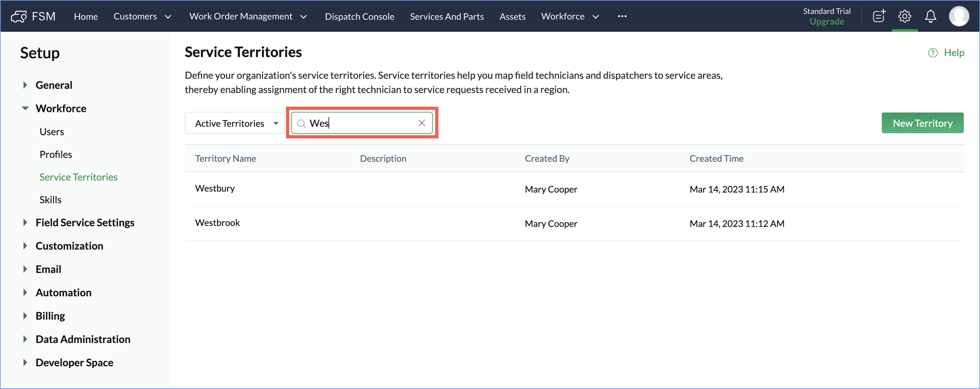Go to Dispatch Console tab
Viewport: 980px width, 389px height.
[359, 16]
